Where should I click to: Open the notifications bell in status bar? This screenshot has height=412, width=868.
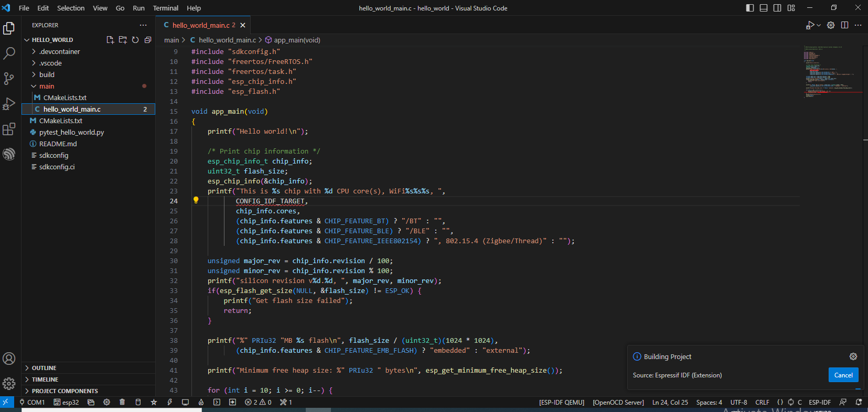coord(859,402)
